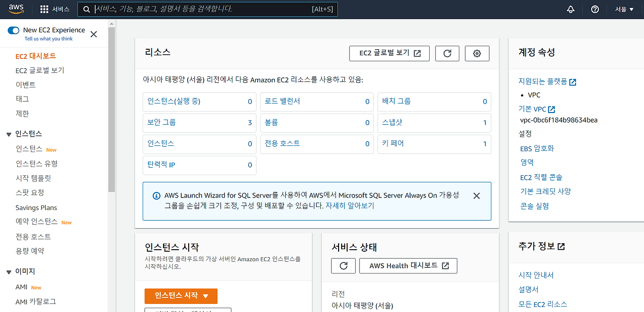Open 전용 호스트 in the sidebar
644x312 pixels.
pos(33,237)
